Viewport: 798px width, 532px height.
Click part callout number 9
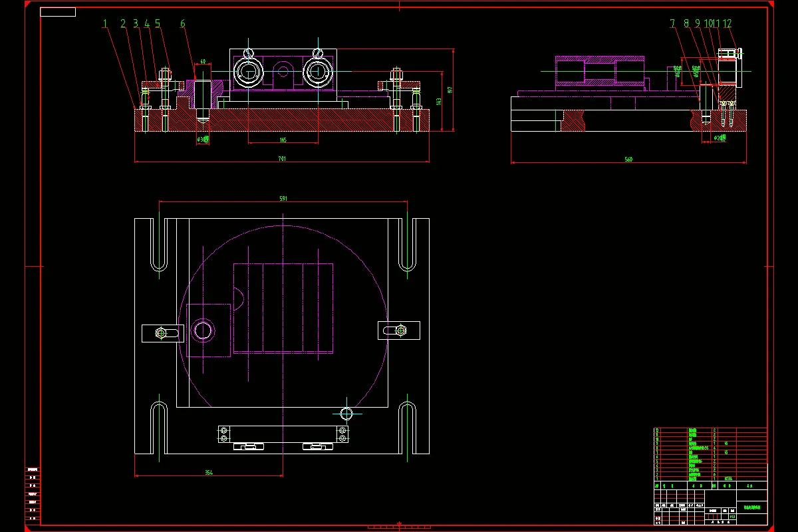point(698,23)
